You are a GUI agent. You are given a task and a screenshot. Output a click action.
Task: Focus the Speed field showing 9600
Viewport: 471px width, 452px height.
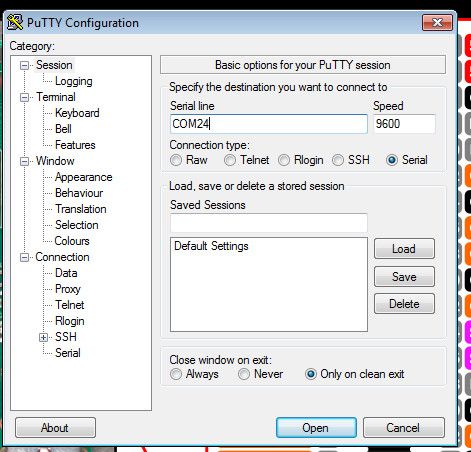[x=404, y=124]
